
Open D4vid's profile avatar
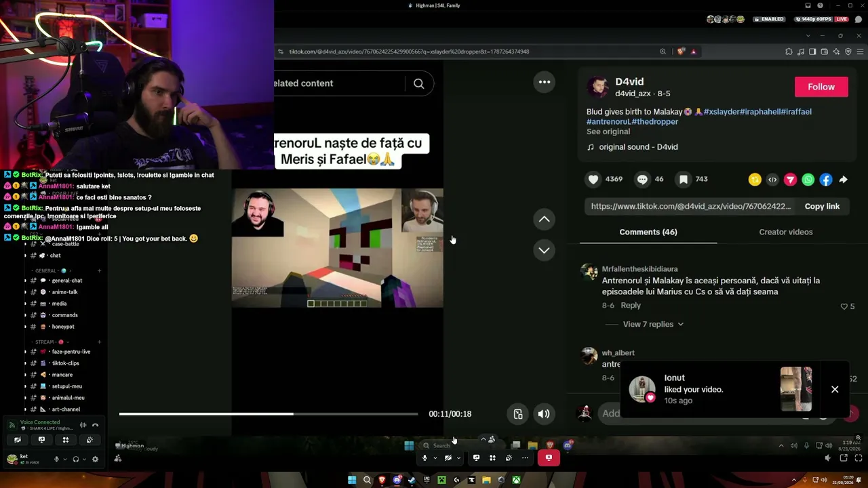click(598, 87)
